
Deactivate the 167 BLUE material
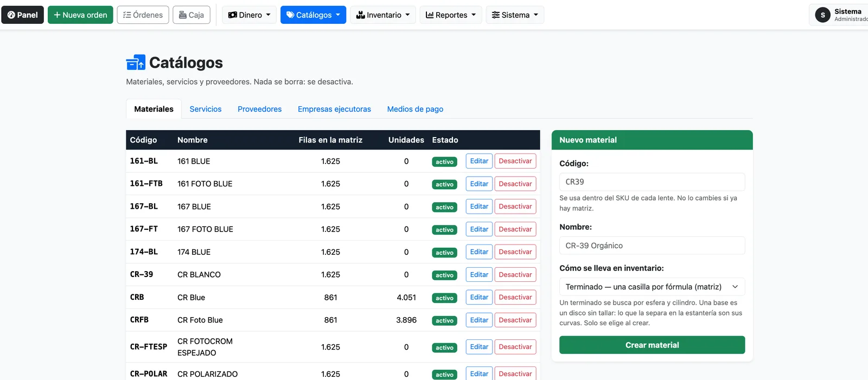[x=515, y=207]
